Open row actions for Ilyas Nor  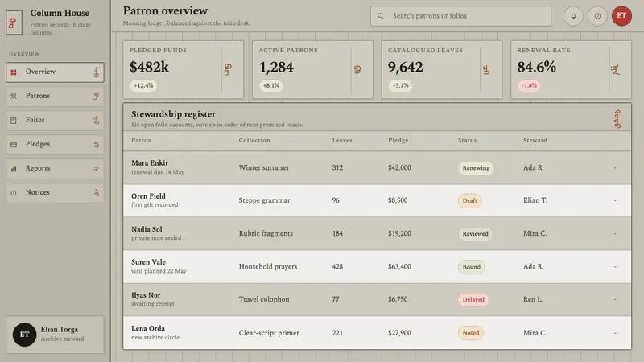(615, 299)
